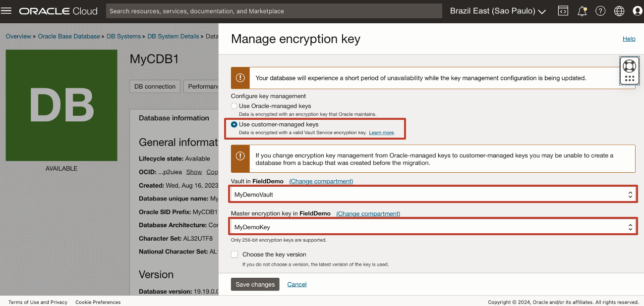The height and width of the screenshot is (306, 644).
Task: Select Use customer-managed keys radio button
Action: tap(234, 125)
